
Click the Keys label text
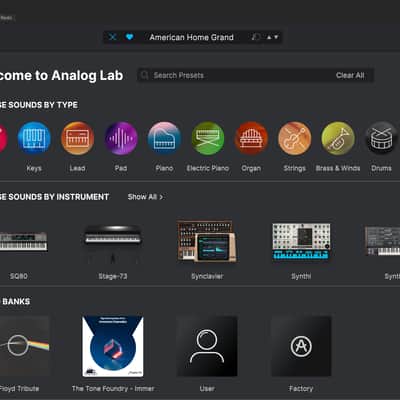tap(34, 168)
